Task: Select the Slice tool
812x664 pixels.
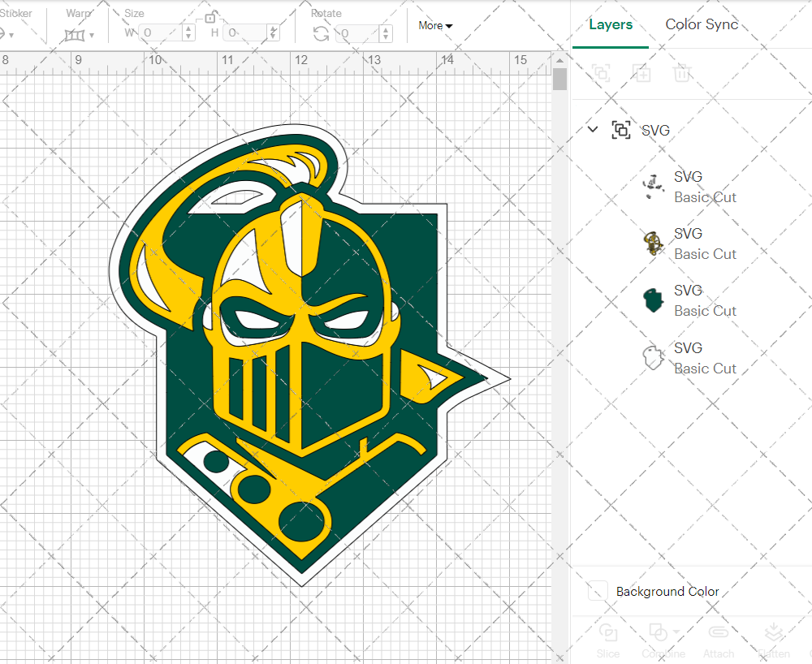Action: [x=608, y=641]
